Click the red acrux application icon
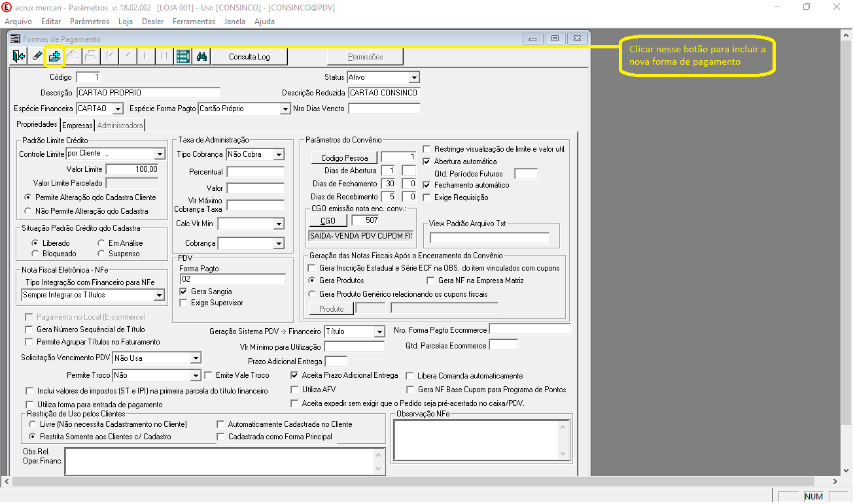Image resolution: width=853 pixels, height=504 pixels. (x=7, y=7)
